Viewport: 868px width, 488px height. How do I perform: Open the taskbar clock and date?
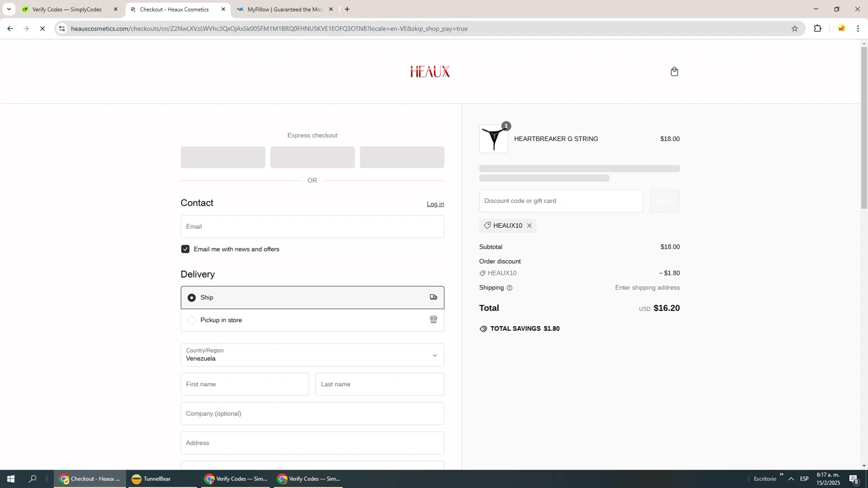click(x=828, y=479)
